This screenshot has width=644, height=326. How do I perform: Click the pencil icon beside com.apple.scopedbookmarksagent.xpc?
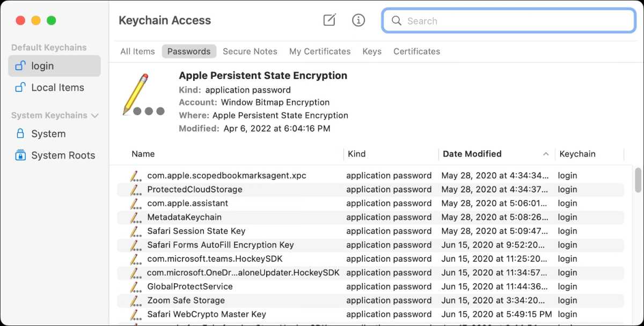tap(135, 175)
